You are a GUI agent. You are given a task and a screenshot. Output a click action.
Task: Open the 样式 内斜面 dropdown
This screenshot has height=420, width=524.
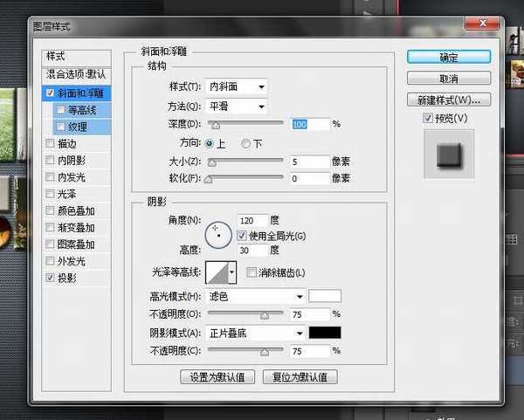pyautogui.click(x=236, y=86)
